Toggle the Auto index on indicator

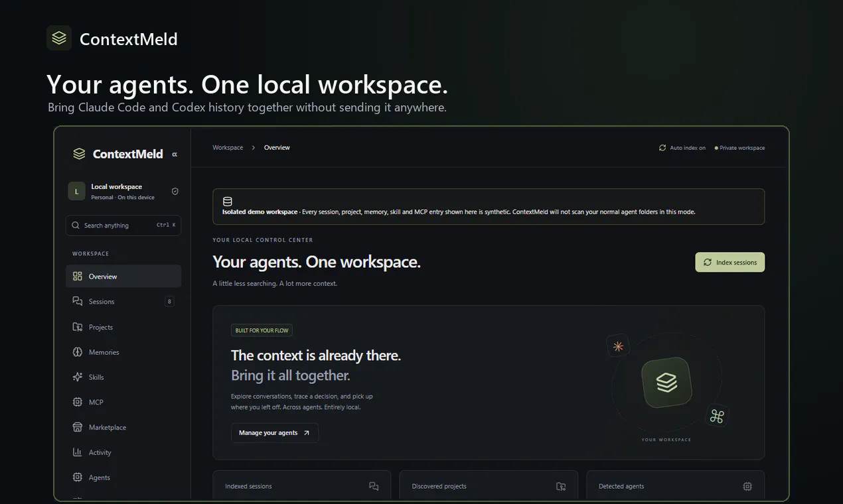point(682,148)
